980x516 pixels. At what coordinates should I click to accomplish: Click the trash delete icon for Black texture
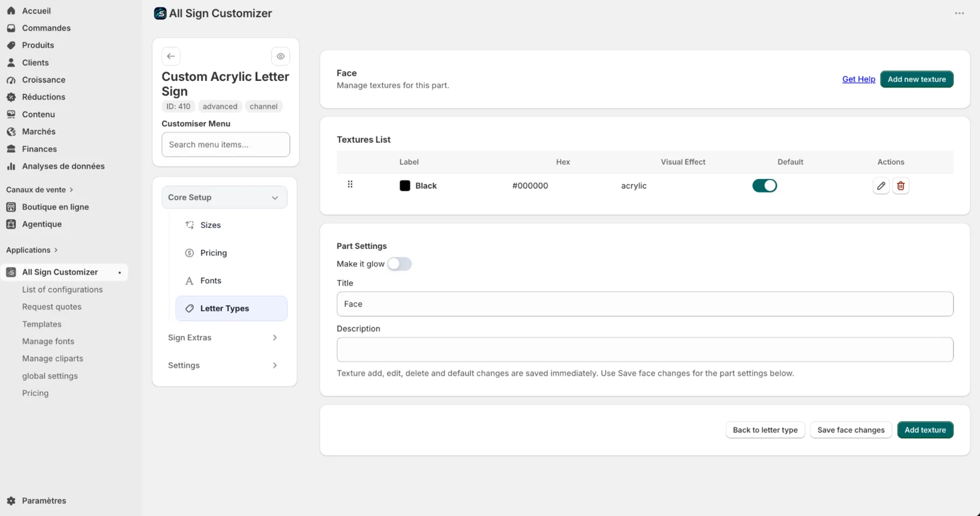(900, 186)
